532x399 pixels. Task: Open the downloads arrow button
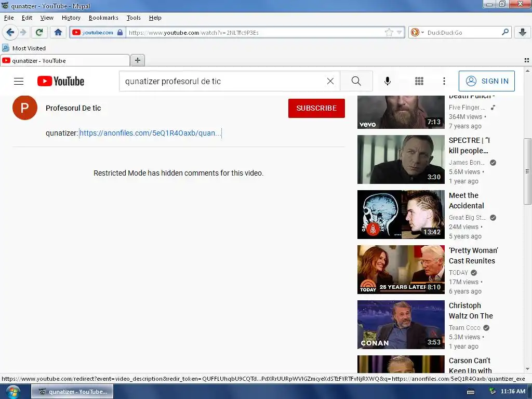[523, 32]
